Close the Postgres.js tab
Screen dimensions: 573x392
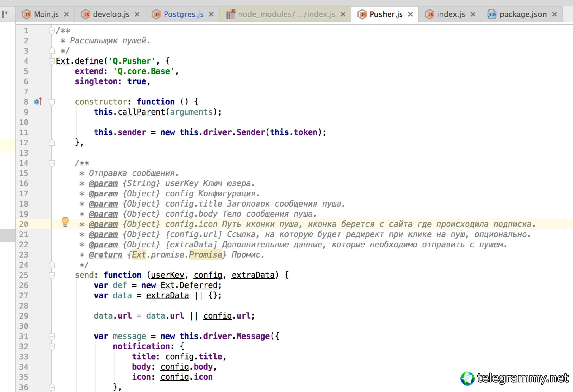[211, 14]
